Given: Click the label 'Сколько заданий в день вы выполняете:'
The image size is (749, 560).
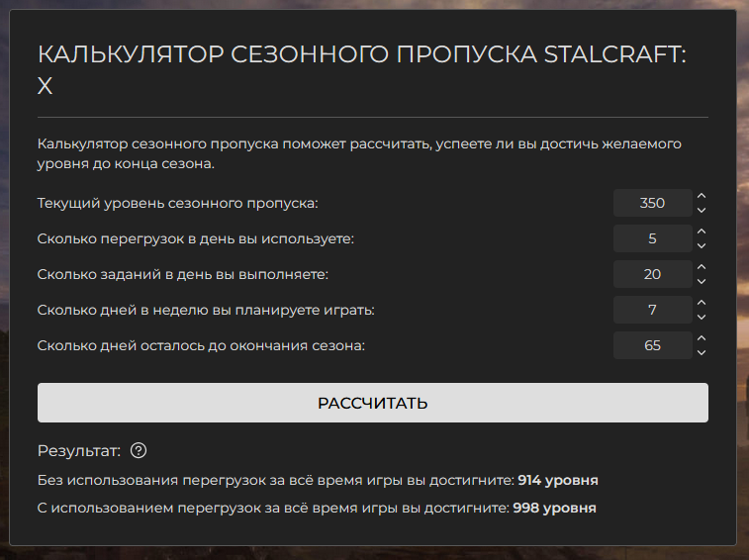Looking at the screenshot, I should coord(183,274).
